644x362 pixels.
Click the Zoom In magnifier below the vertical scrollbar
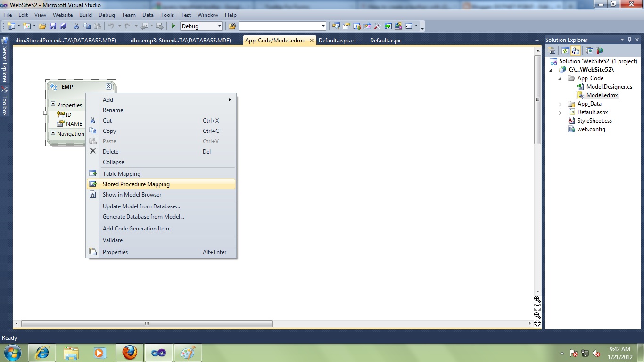point(537,299)
